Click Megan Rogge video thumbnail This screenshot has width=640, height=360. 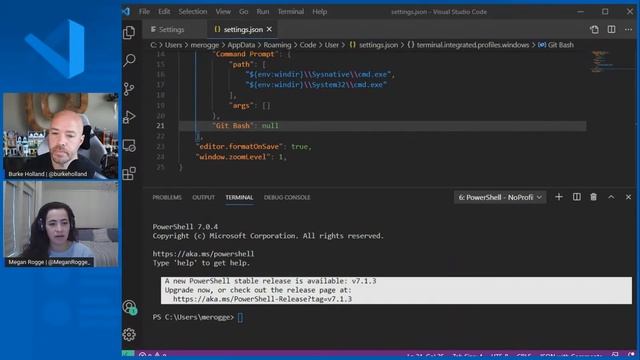point(61,224)
